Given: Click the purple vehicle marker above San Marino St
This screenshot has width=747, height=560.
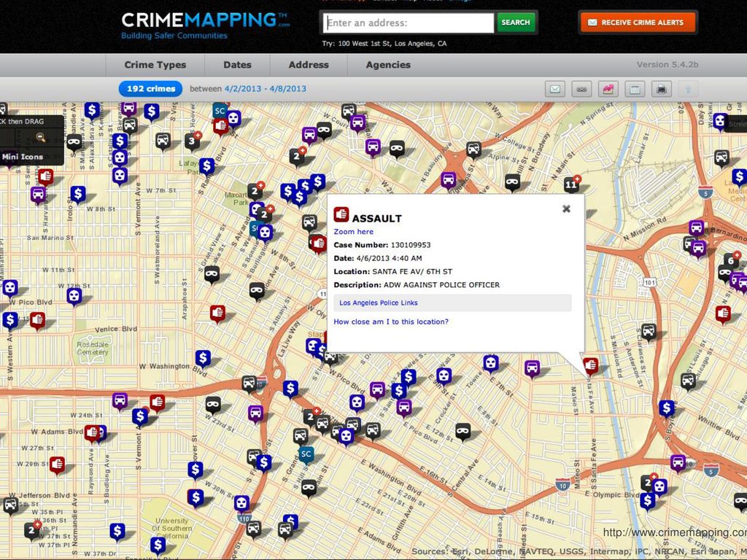Looking at the screenshot, I should click(38, 195).
